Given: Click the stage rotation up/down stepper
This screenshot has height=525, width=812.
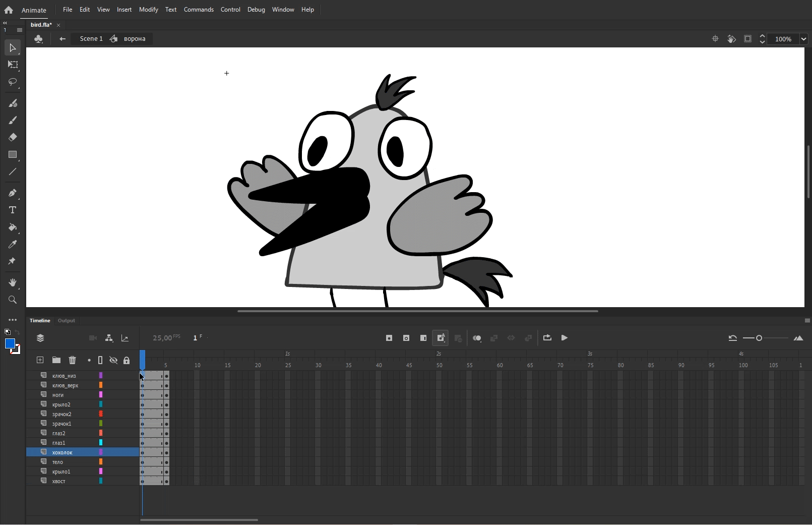Looking at the screenshot, I should coord(763,39).
